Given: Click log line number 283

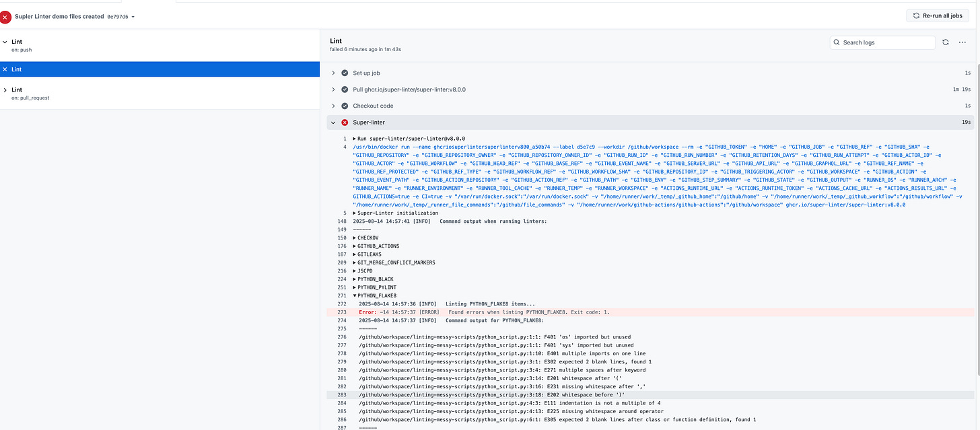Looking at the screenshot, I should point(342,394).
